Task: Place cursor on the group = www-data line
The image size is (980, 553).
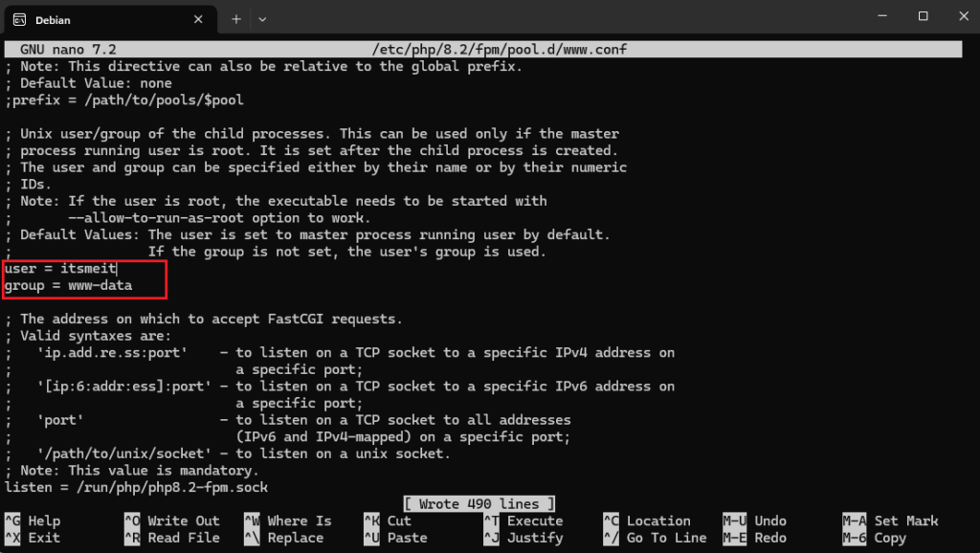Action: point(68,285)
